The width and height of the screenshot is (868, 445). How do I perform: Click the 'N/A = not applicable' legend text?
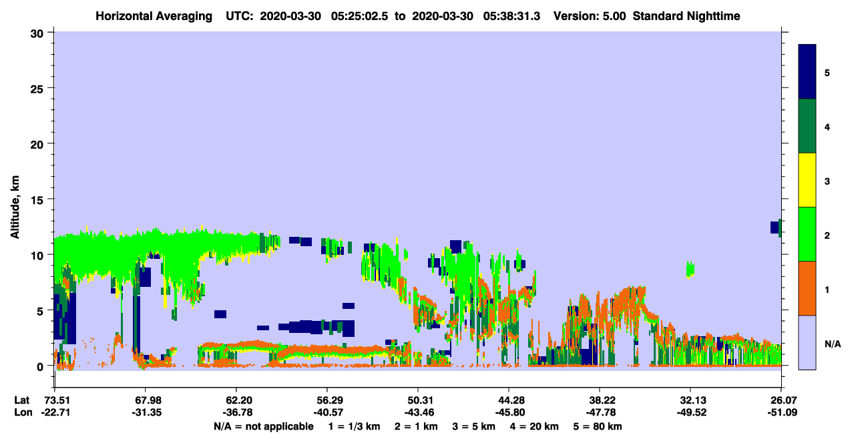click(x=264, y=426)
